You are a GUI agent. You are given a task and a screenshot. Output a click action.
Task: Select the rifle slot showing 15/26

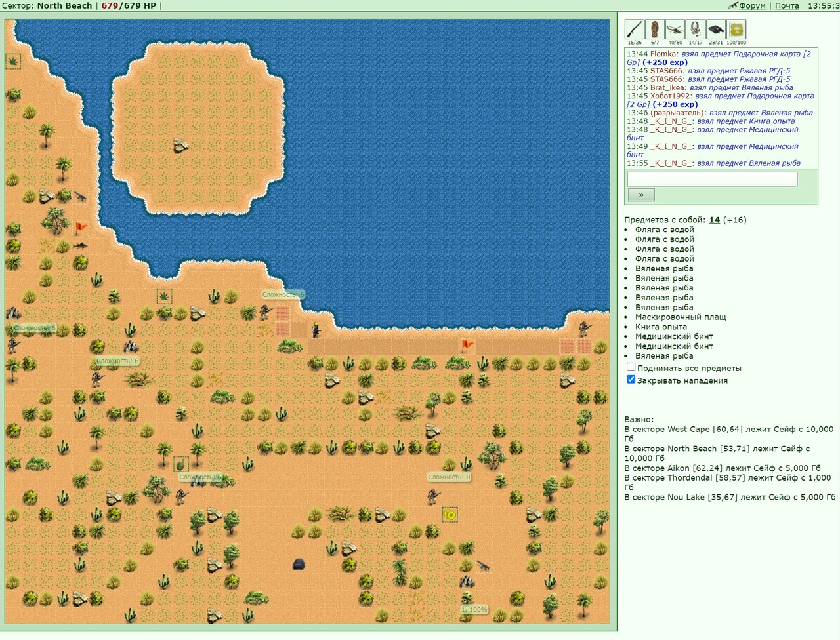pyautogui.click(x=635, y=30)
